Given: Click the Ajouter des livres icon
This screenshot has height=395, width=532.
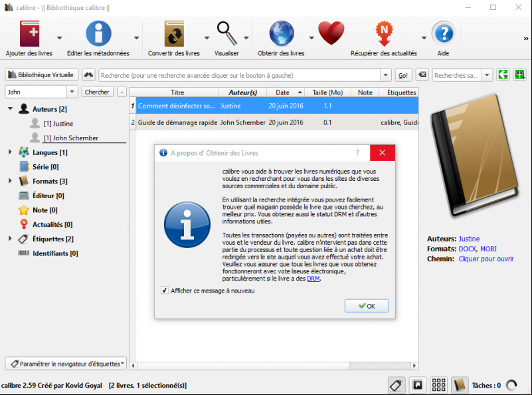Looking at the screenshot, I should click(x=29, y=34).
